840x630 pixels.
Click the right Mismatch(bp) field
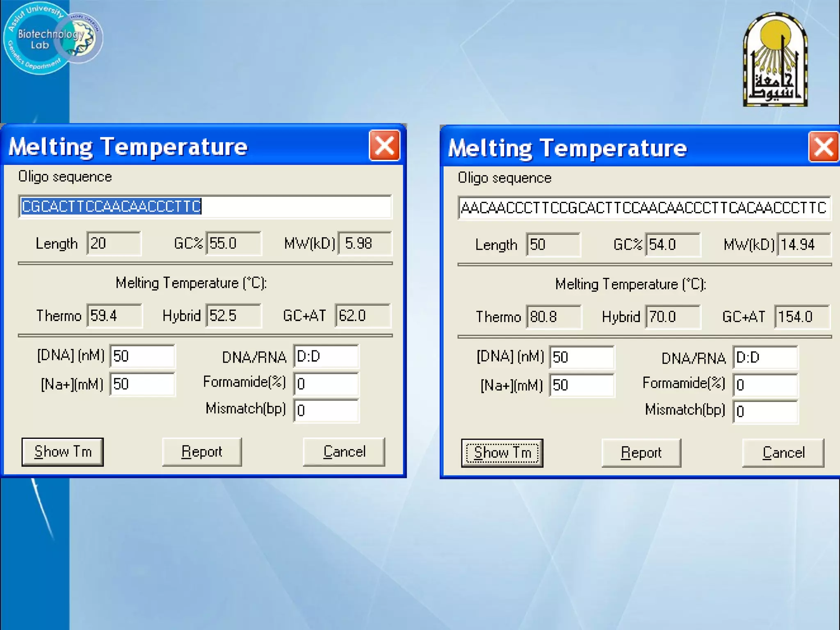(x=765, y=411)
